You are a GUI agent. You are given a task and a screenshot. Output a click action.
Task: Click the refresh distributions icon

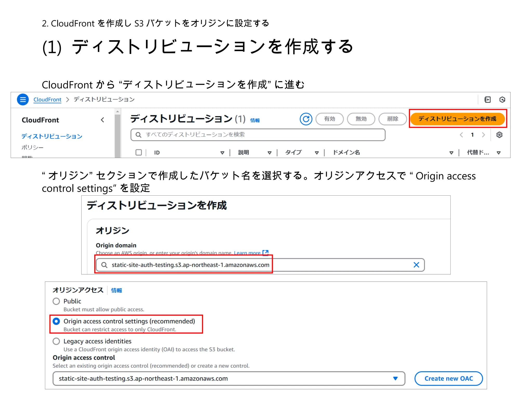(x=306, y=119)
